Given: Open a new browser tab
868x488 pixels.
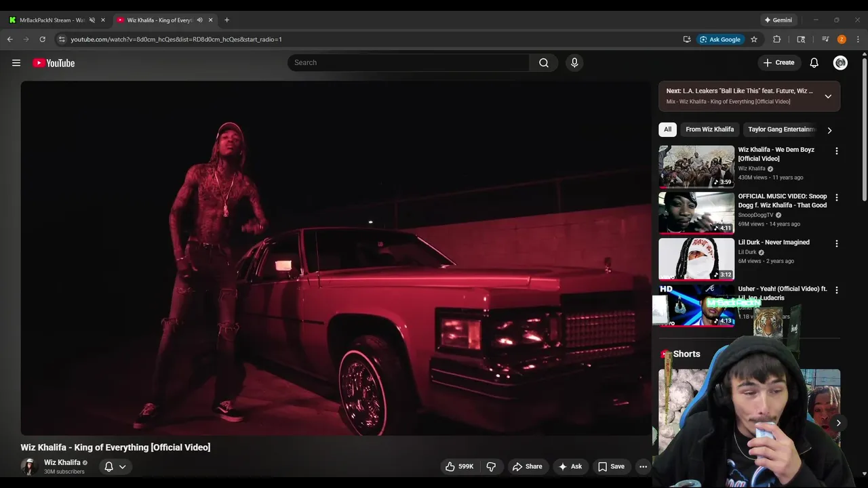Looking at the screenshot, I should 226,20.
